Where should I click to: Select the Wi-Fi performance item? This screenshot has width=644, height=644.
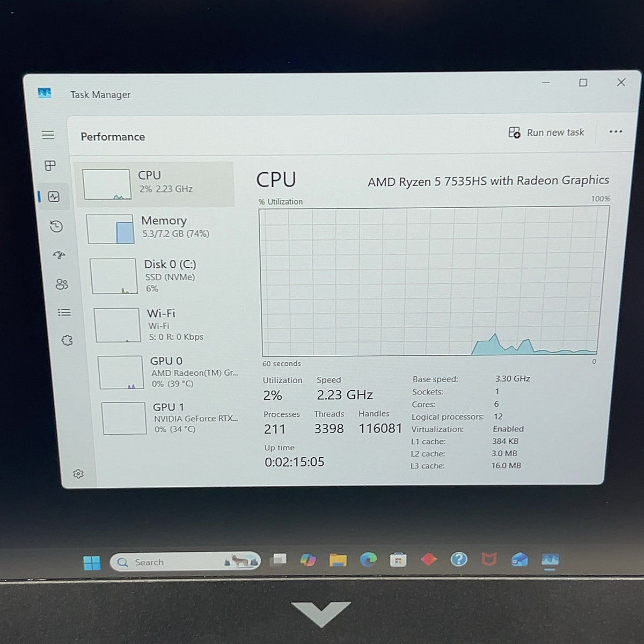point(166,324)
